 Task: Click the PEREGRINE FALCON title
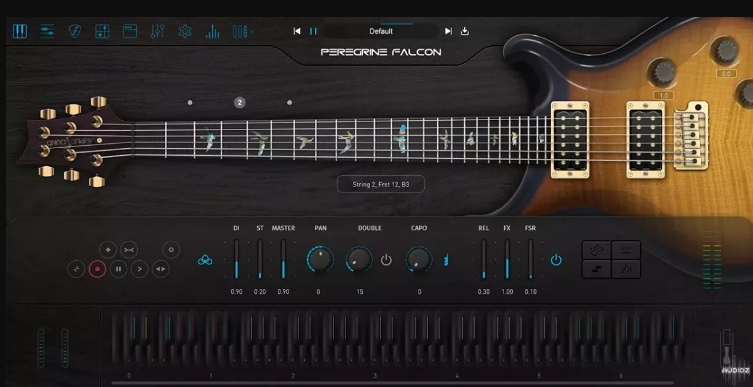click(381, 52)
